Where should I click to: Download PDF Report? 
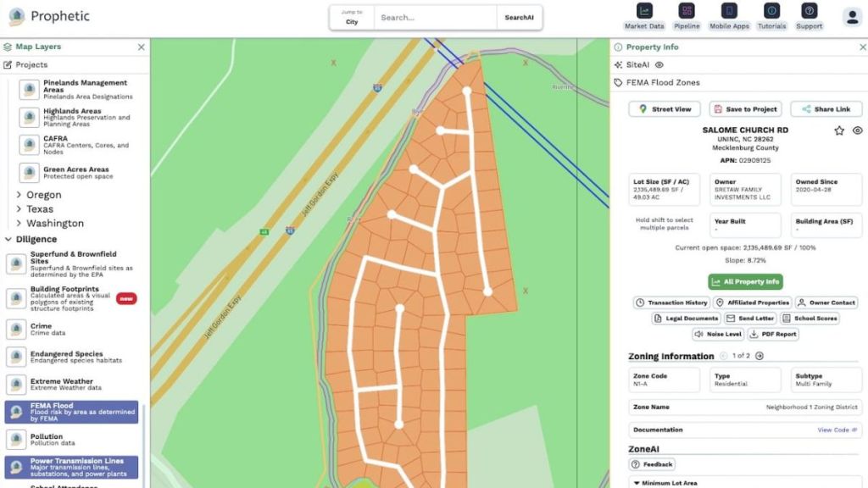773,334
